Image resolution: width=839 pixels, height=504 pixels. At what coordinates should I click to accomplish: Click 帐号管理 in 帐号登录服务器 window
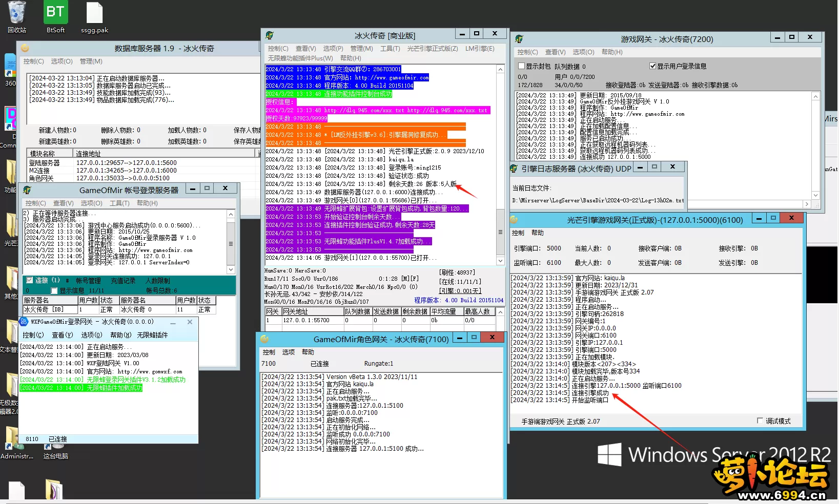88,281
